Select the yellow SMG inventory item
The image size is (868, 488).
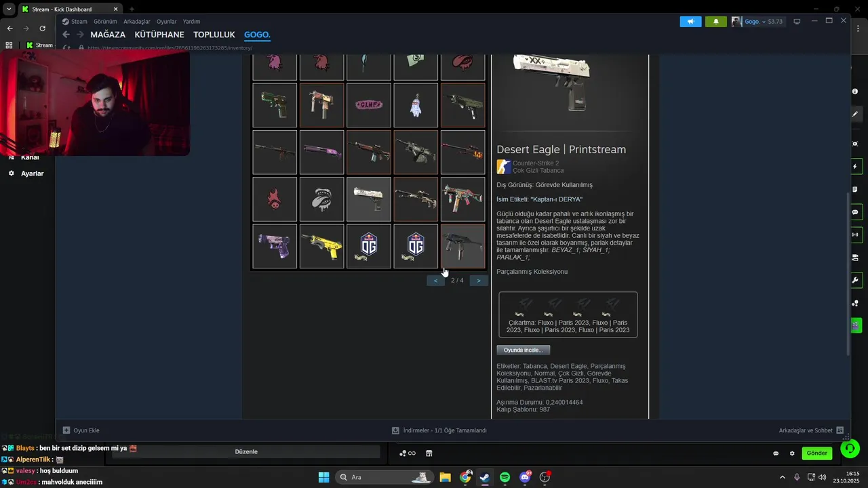321,246
